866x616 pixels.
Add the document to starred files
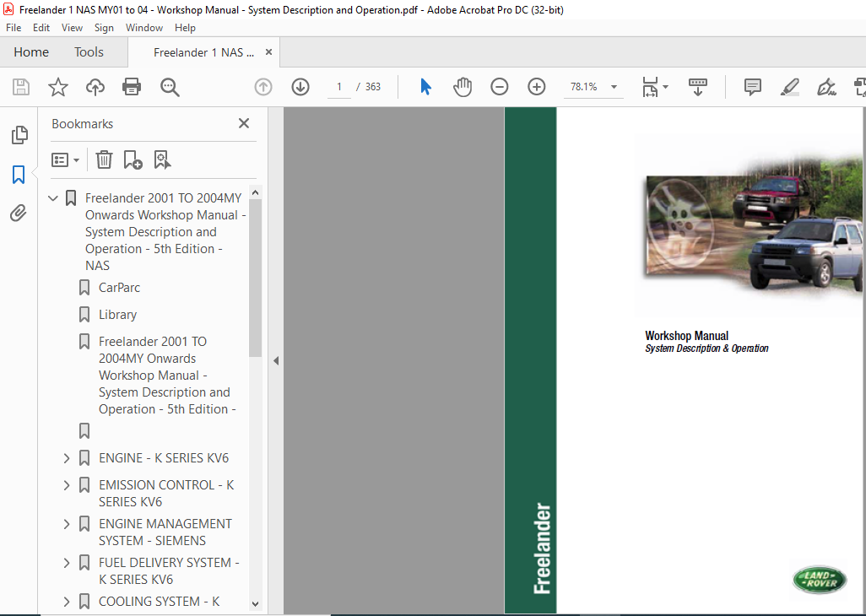coord(58,87)
